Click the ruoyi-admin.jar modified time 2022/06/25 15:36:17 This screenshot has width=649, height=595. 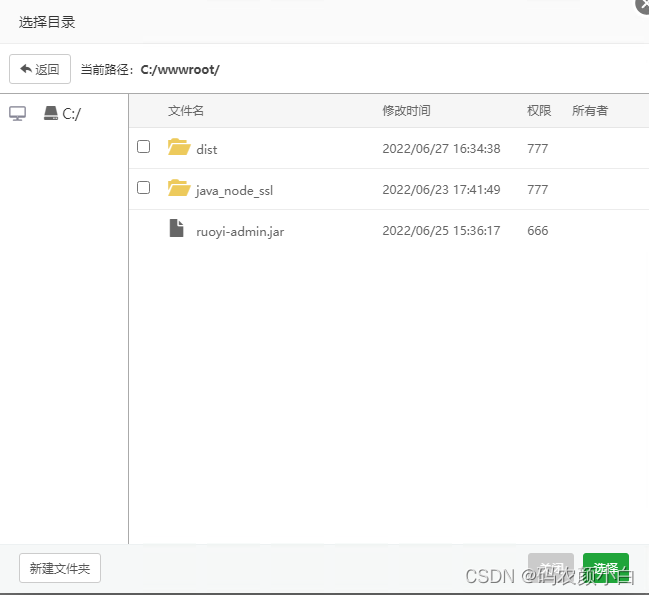coord(441,230)
